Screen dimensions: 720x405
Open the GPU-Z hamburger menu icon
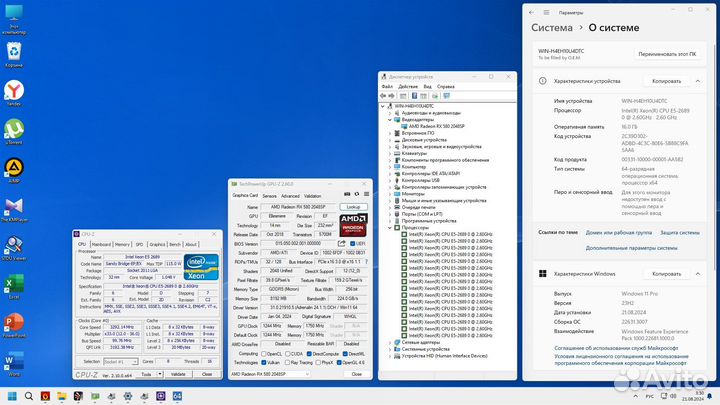366,194
